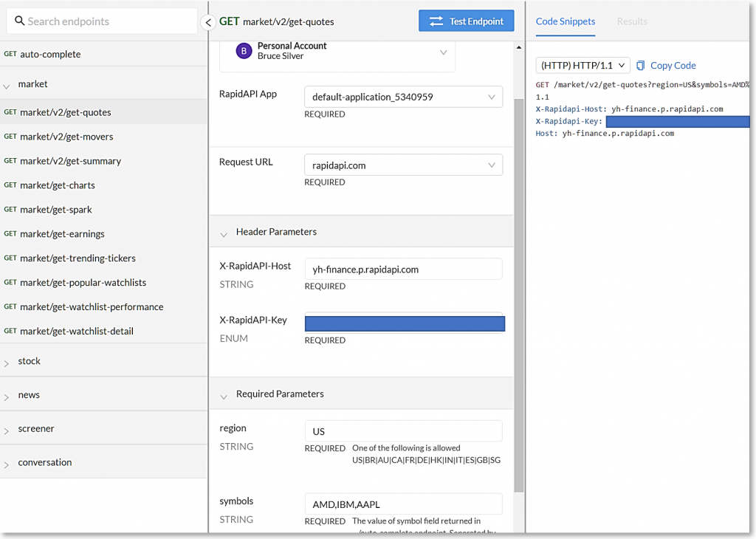The image size is (756, 539).
Task: Click the Copy Code clipboard icon
Action: pyautogui.click(x=640, y=66)
